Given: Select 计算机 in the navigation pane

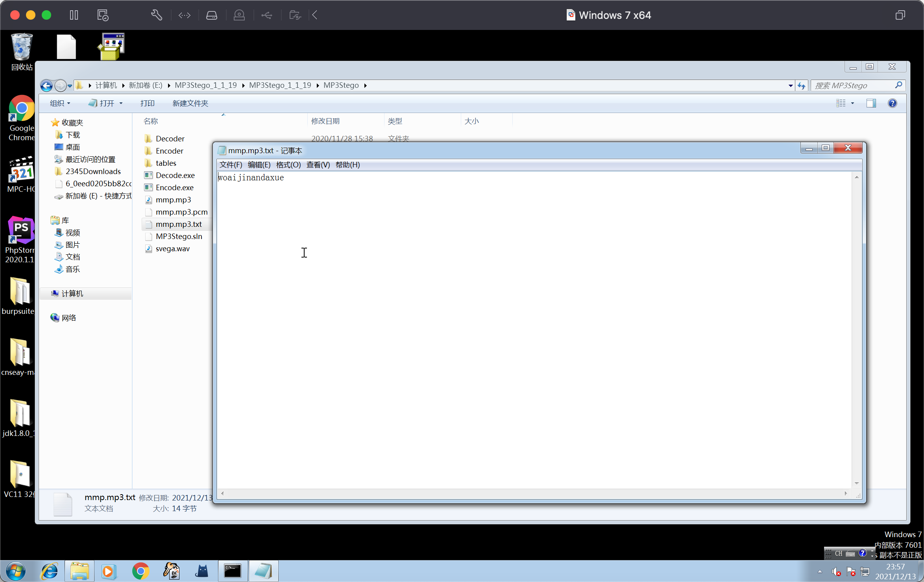Looking at the screenshot, I should tap(67, 294).
